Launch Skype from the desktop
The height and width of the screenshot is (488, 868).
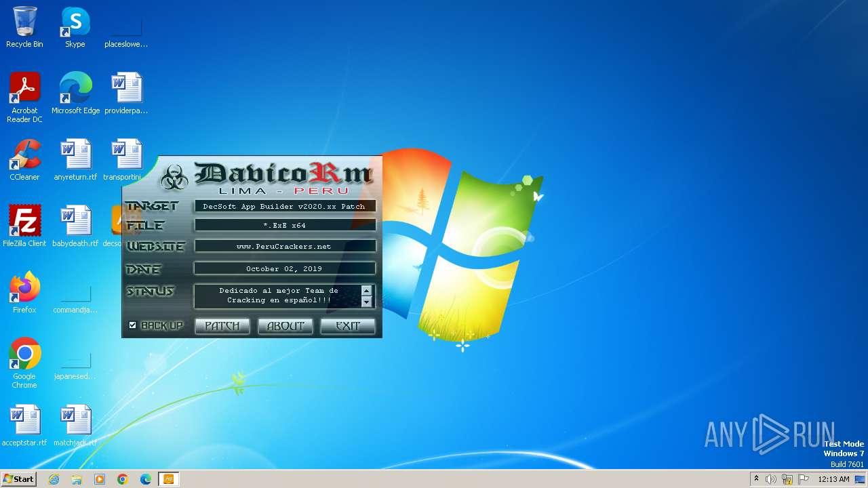click(75, 28)
